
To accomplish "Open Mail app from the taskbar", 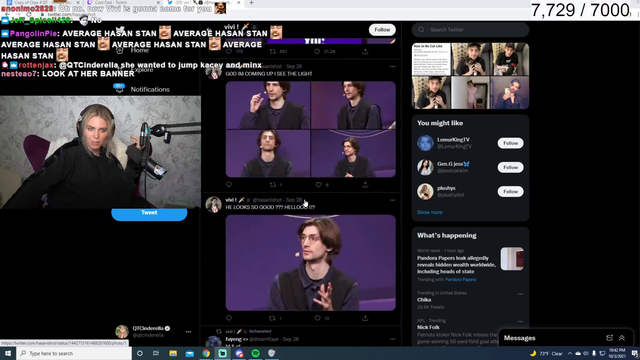I will pos(189,353).
